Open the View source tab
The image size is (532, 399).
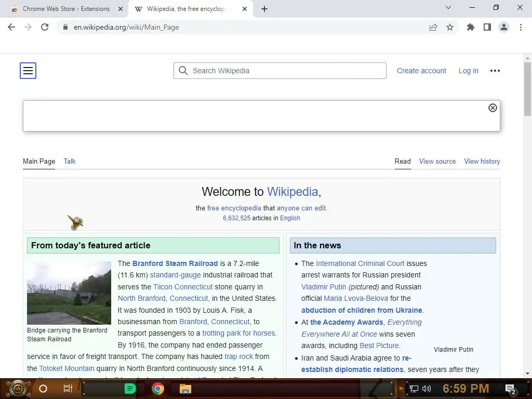tap(437, 161)
